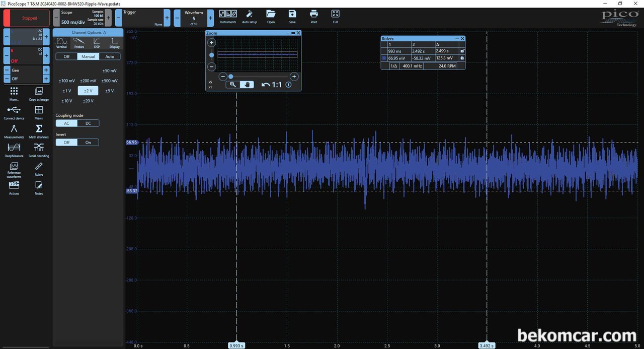Screen dimensions: 644x349
Task: Open Notes tool
Action: click(x=39, y=188)
